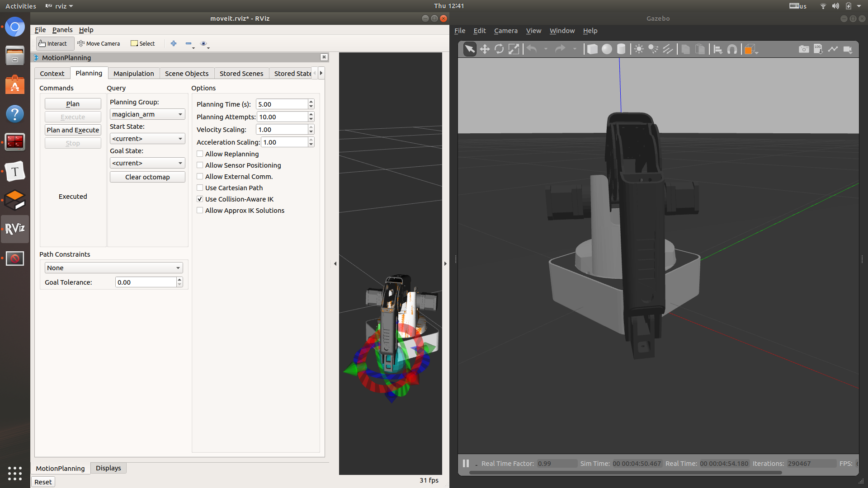Image resolution: width=868 pixels, height=488 pixels.
Task: Insert a sphere shape in Gazebo
Action: (607, 49)
